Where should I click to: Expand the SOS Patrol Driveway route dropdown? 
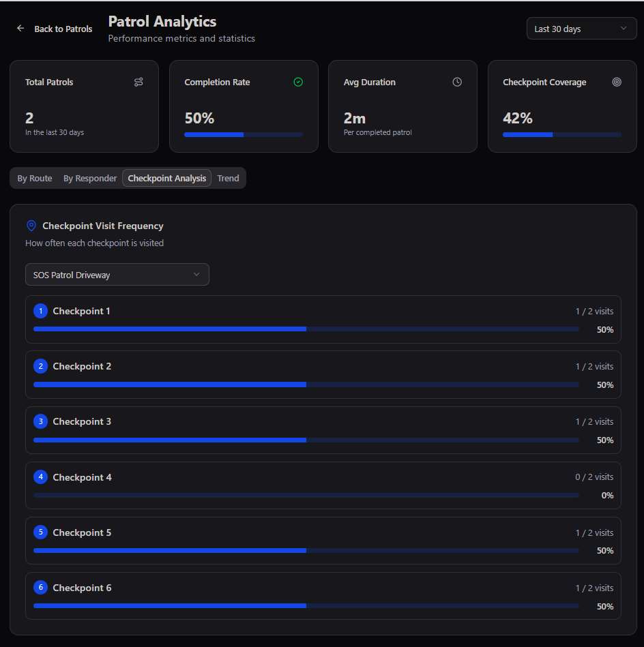click(x=117, y=274)
